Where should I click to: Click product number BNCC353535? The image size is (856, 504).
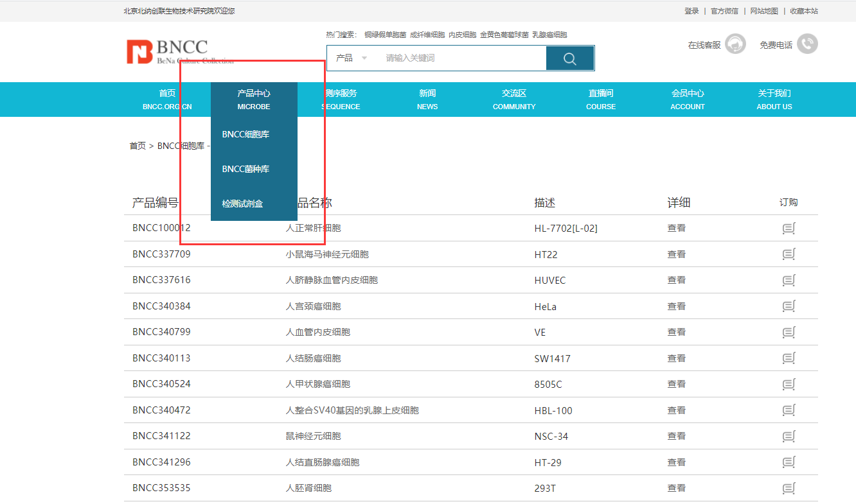(x=161, y=488)
